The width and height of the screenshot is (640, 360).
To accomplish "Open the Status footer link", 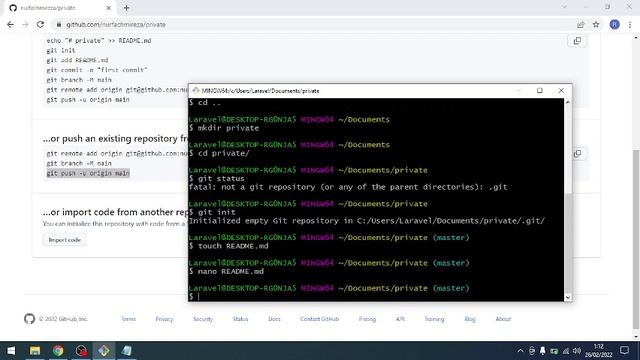I will click(x=240, y=319).
